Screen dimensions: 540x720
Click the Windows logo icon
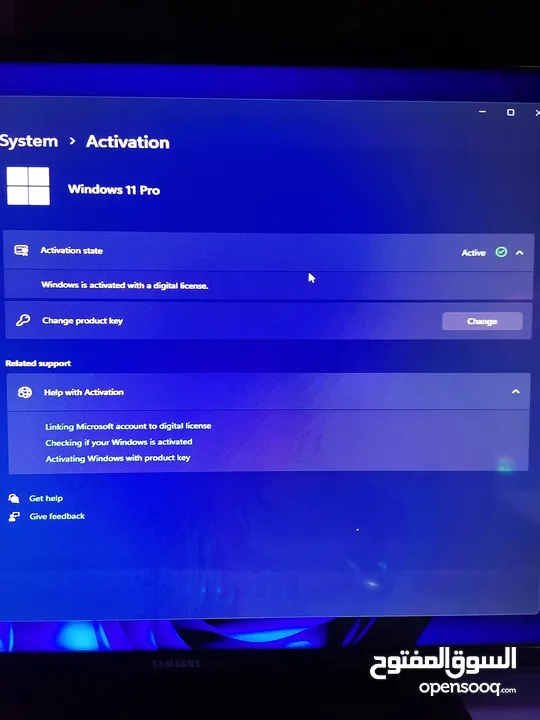point(28,186)
